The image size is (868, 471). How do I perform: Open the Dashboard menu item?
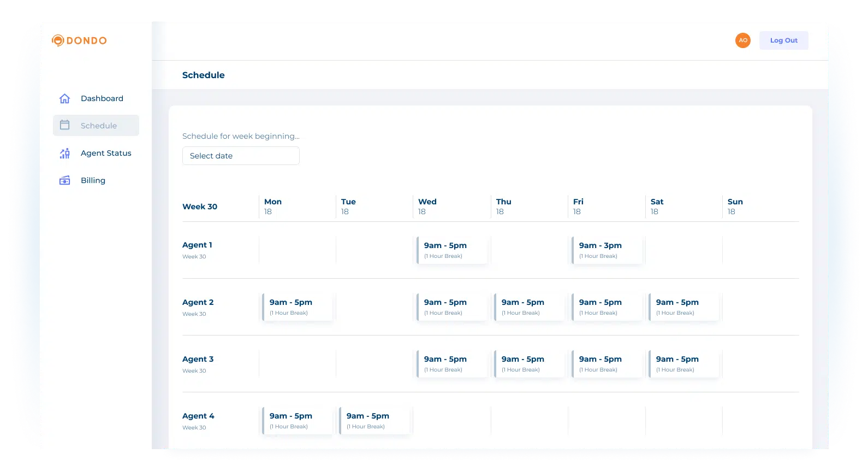pos(96,98)
